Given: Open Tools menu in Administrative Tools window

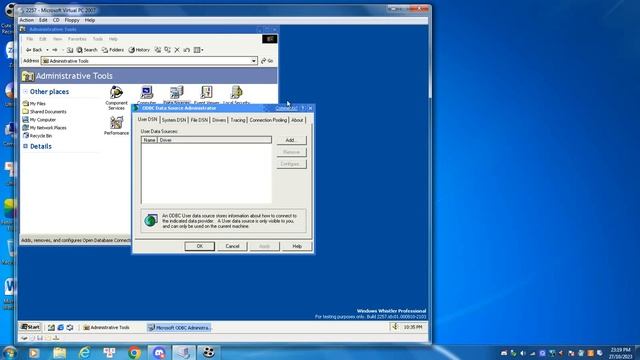Looking at the screenshot, I should click(98, 39).
